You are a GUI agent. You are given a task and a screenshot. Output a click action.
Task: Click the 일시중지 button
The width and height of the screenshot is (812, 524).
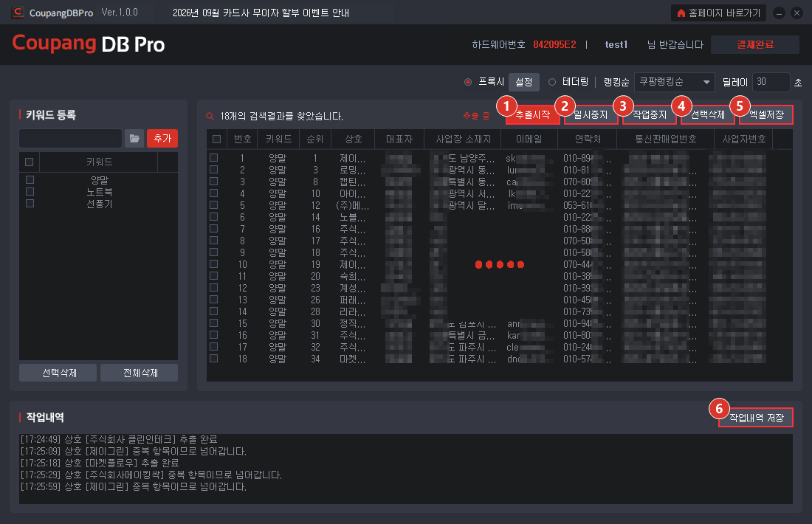(x=591, y=114)
